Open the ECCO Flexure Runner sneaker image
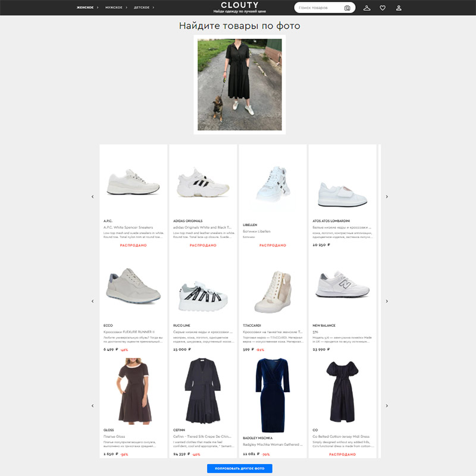This screenshot has width=476, height=476. pyautogui.click(x=133, y=286)
